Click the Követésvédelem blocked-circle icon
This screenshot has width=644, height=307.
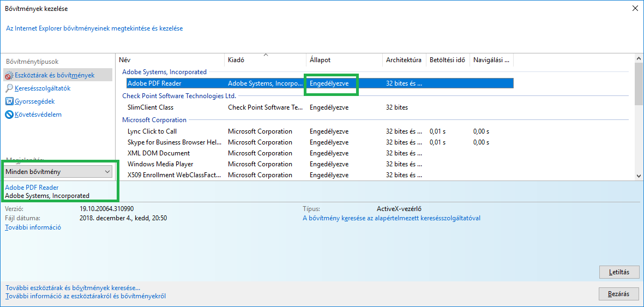point(9,115)
